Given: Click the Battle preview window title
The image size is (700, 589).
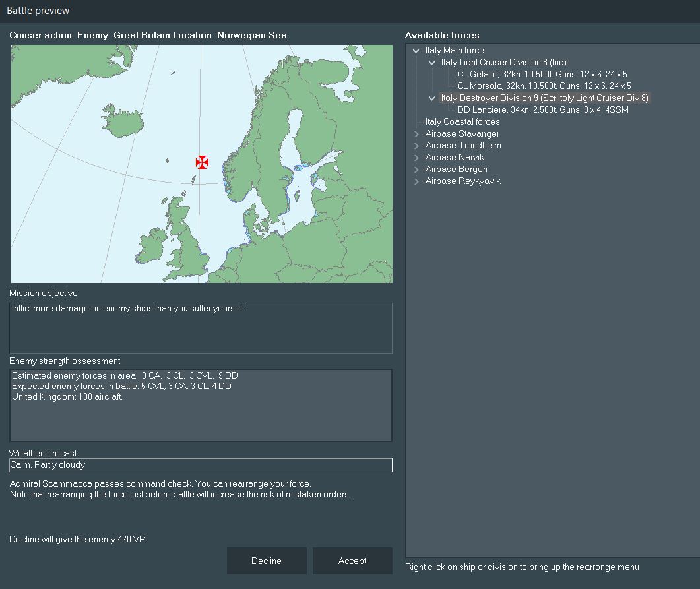Looking at the screenshot, I should 38,11.
